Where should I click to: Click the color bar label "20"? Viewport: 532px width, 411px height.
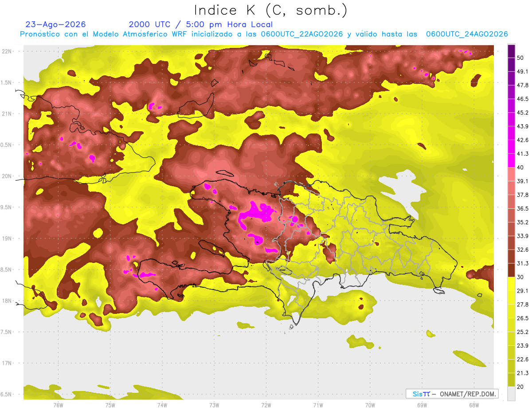[521, 387]
